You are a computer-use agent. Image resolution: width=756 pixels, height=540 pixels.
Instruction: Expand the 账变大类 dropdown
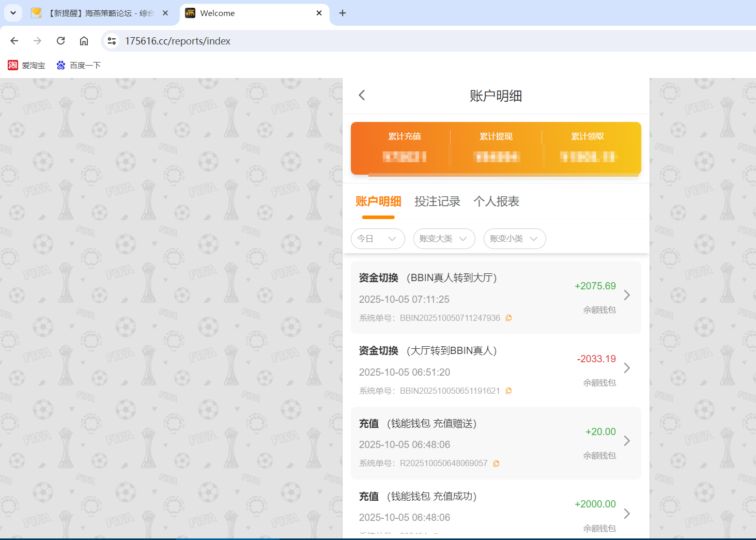[x=444, y=239]
